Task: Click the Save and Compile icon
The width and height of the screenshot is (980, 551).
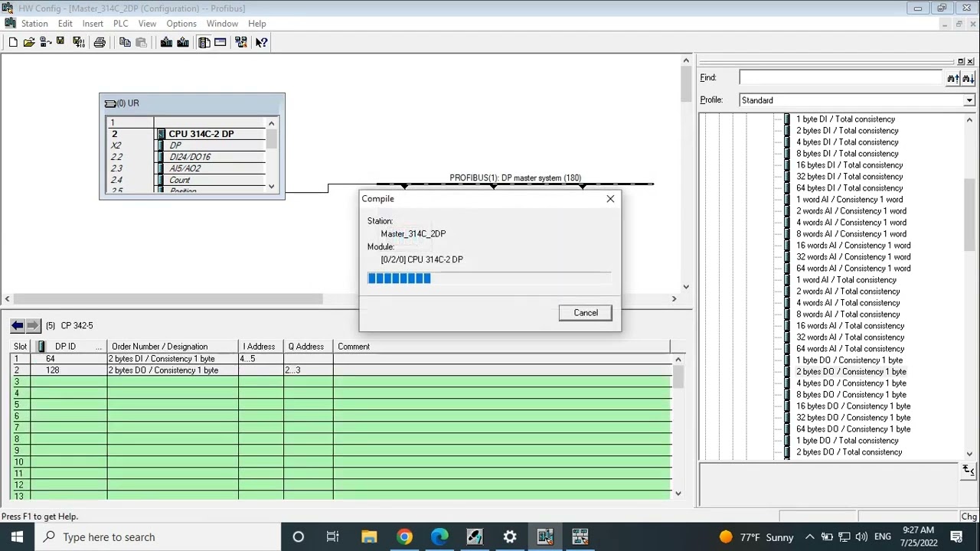Action: tap(78, 42)
